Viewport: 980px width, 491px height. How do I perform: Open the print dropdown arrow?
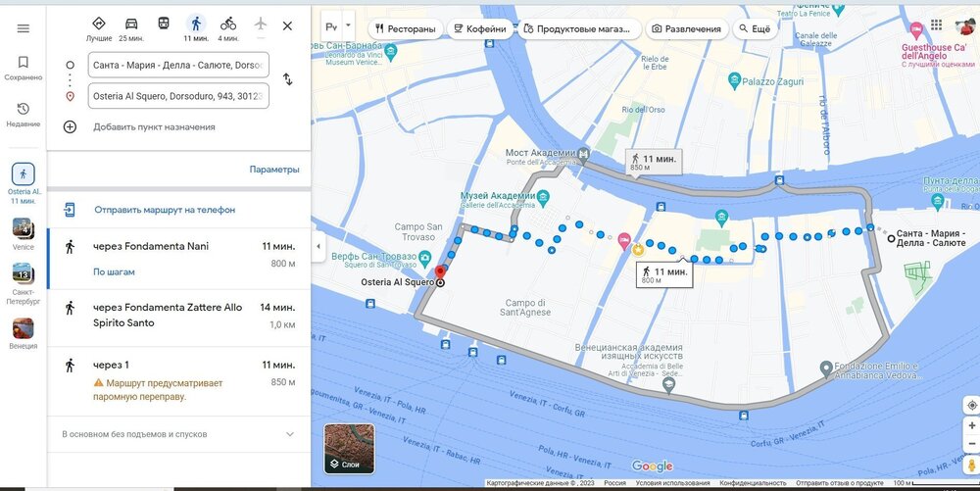click(x=349, y=26)
